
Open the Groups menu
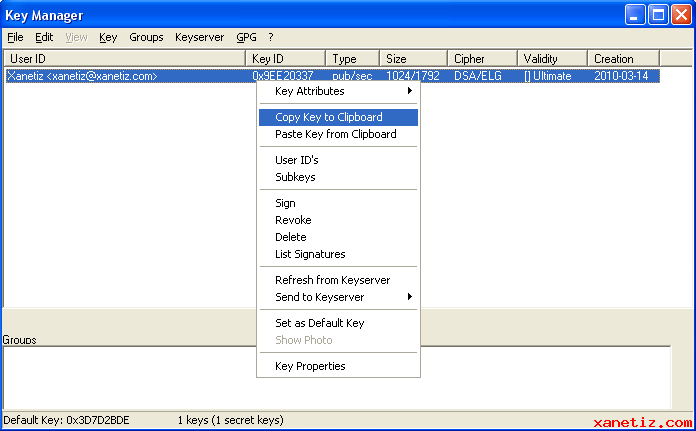pyautogui.click(x=146, y=37)
